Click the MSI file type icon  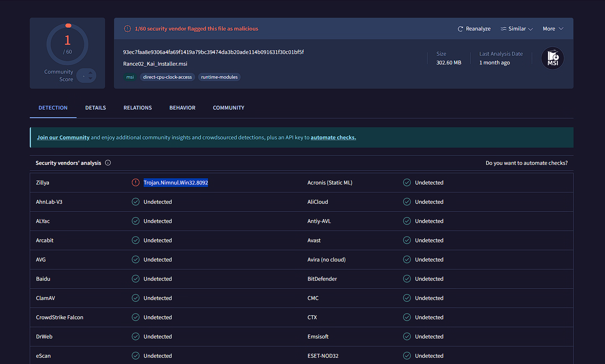coord(552,58)
